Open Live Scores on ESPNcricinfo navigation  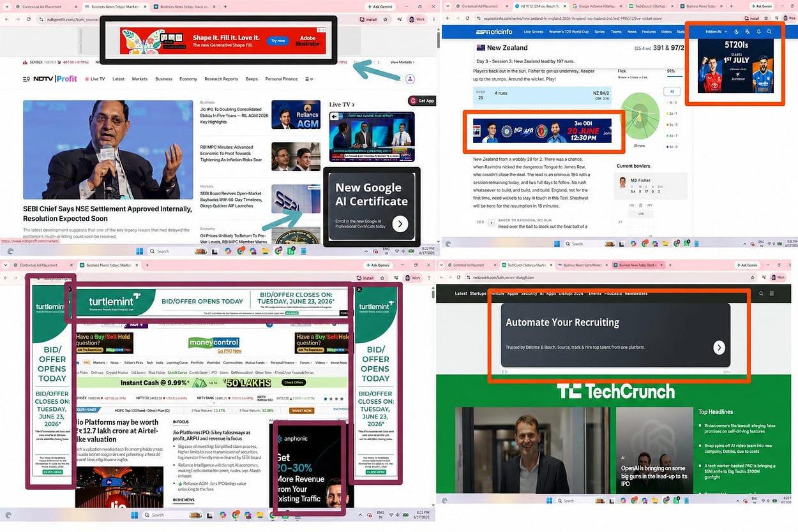pos(534,31)
